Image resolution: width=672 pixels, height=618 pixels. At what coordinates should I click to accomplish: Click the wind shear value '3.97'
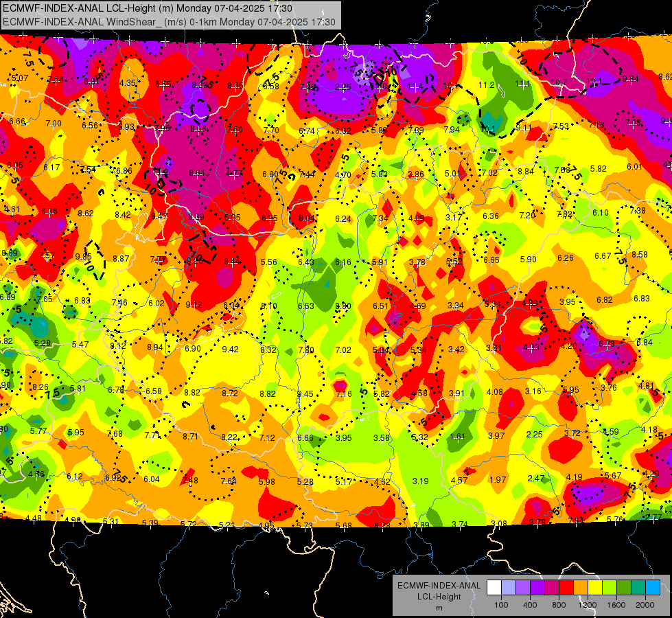496,436
